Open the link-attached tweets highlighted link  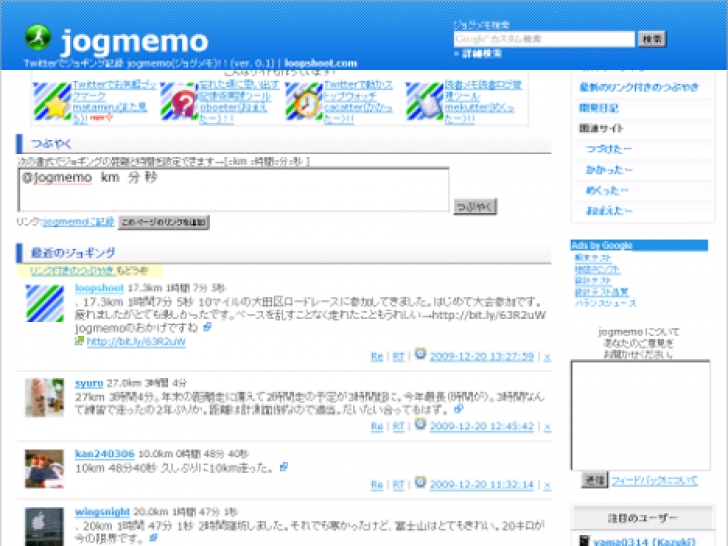coord(72,271)
